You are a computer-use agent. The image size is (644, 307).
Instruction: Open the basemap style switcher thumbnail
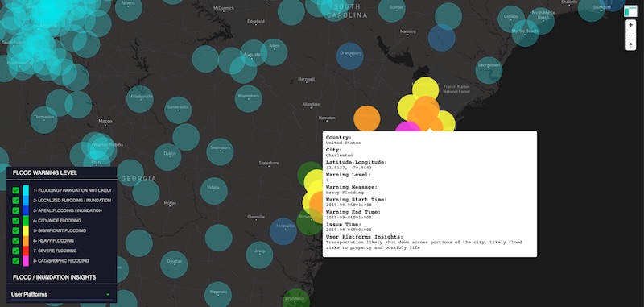coord(630,11)
